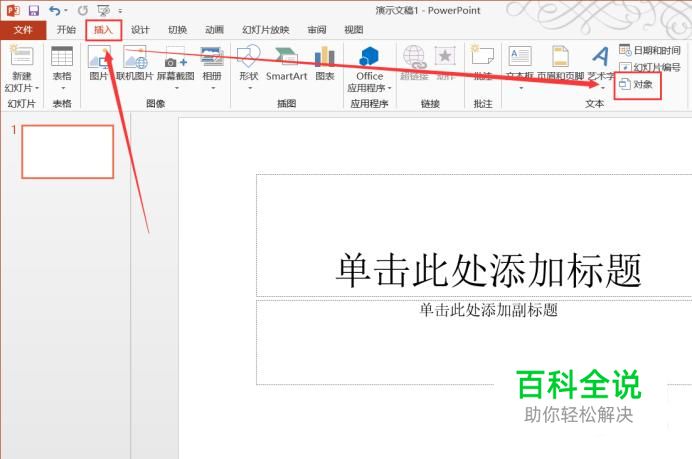Click the 图表 (Chart) icon
Image resolution: width=692 pixels, height=459 pixels.
tap(325, 56)
